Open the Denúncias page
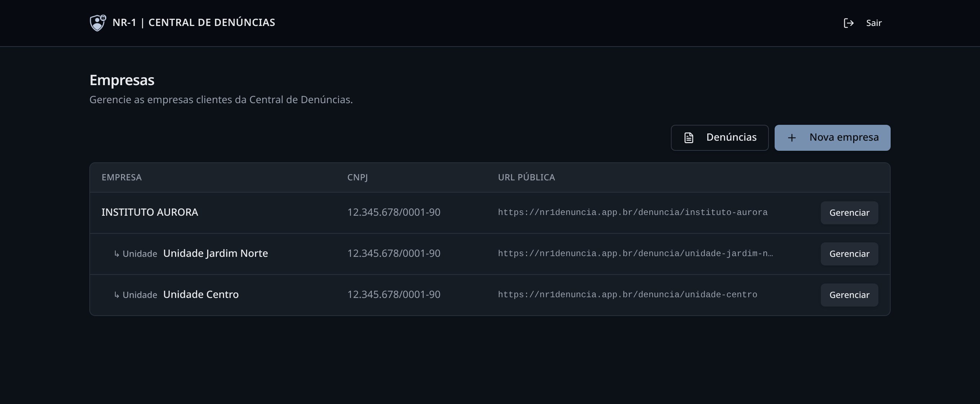The image size is (980, 404). click(720, 138)
